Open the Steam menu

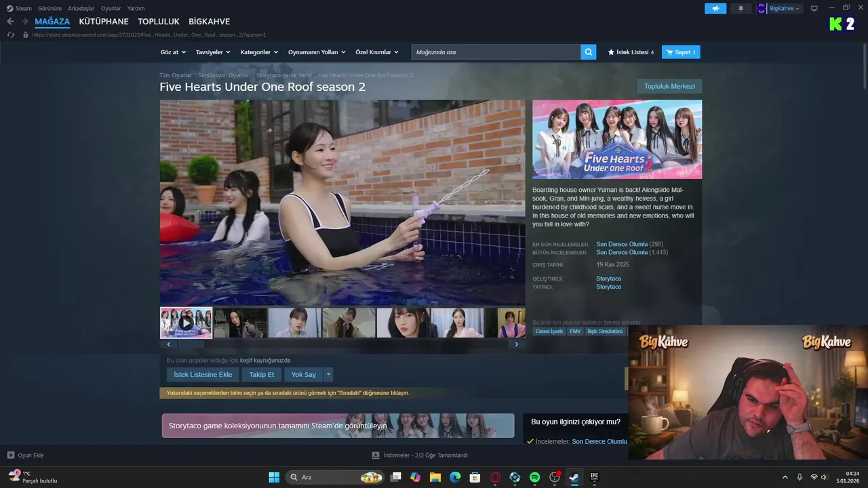coord(19,8)
